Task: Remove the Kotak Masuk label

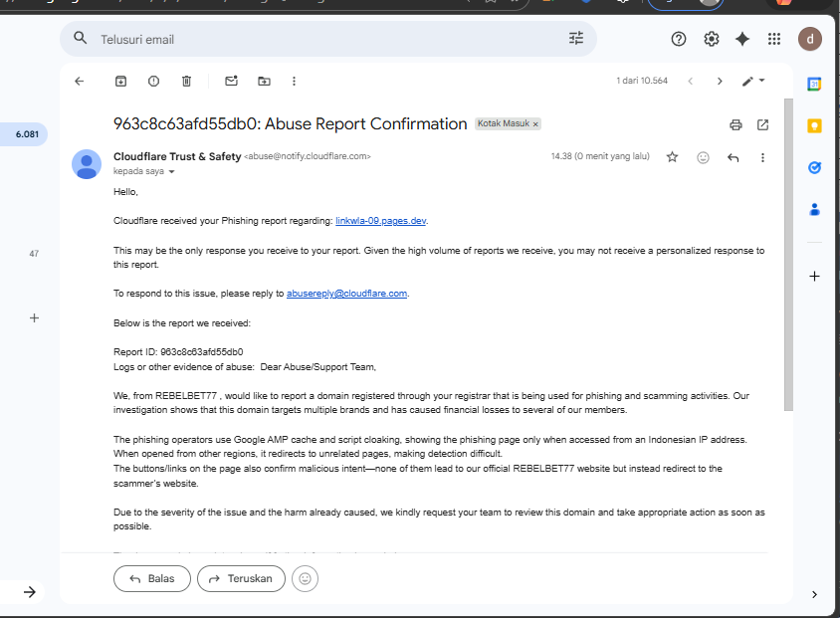Action: (535, 124)
